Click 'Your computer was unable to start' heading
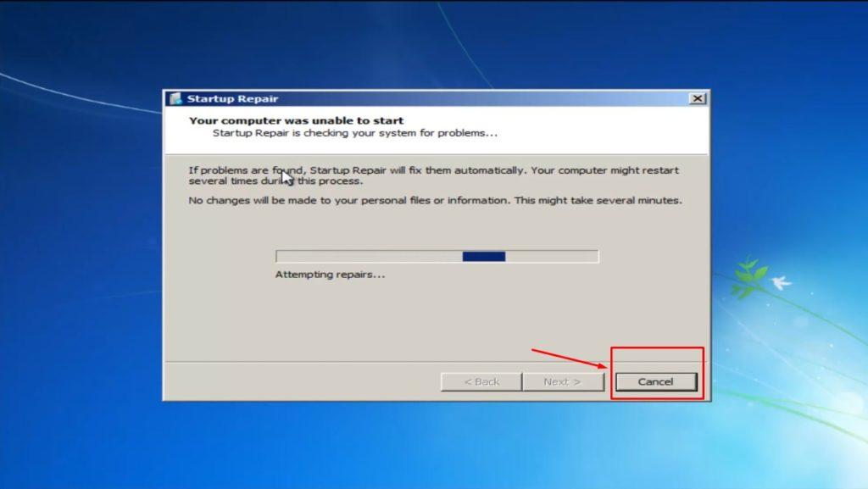868x489 pixels. [x=296, y=120]
